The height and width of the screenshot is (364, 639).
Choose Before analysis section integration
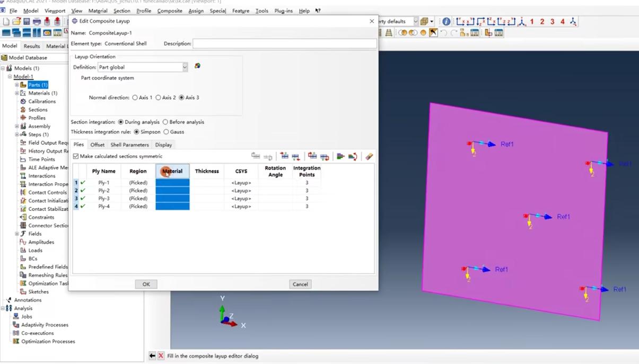(165, 122)
